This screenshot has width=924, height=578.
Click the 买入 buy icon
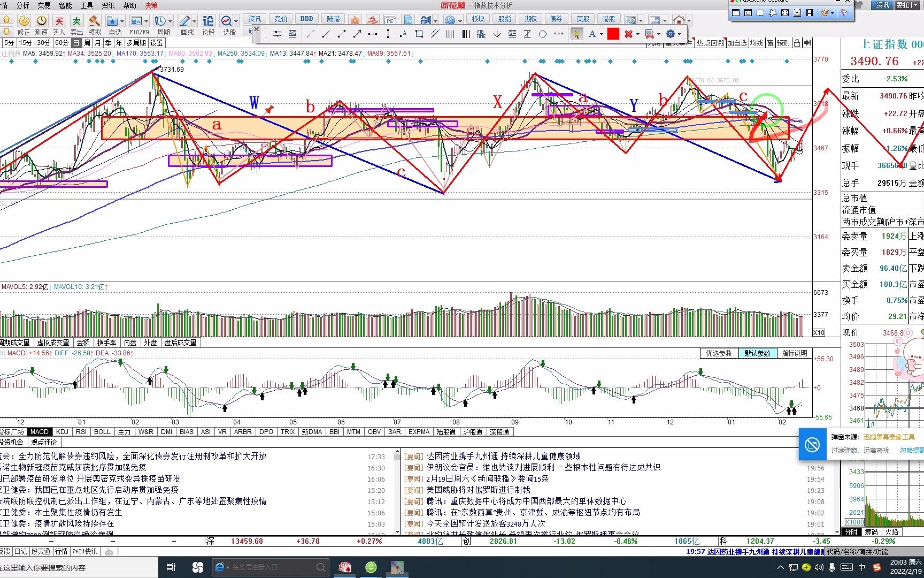59,21
